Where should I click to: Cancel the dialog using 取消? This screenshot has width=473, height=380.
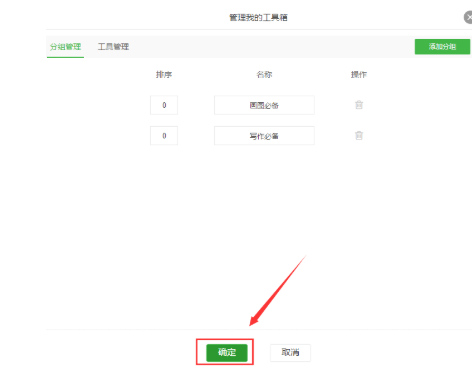pos(290,353)
